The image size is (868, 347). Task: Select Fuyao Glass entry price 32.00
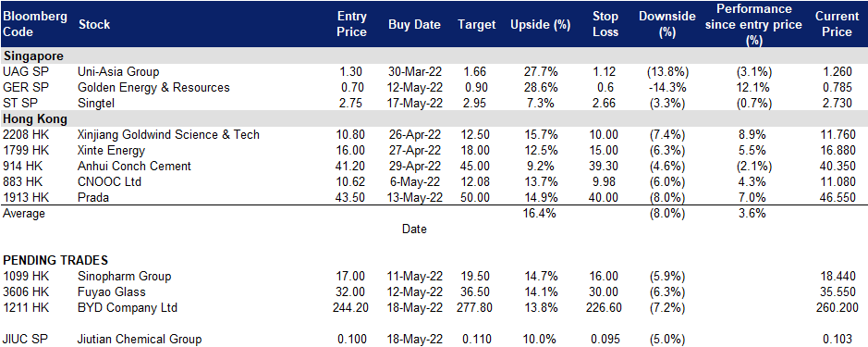click(352, 292)
